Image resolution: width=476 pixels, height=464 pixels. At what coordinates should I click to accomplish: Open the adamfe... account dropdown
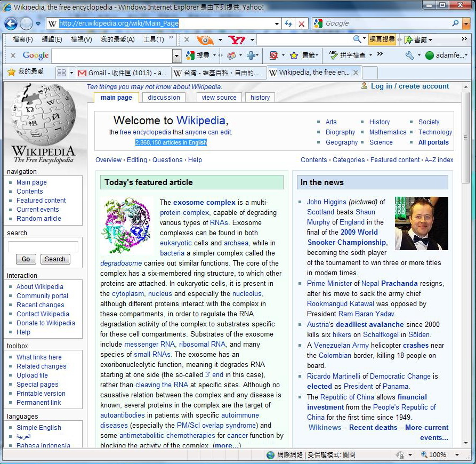(446, 55)
